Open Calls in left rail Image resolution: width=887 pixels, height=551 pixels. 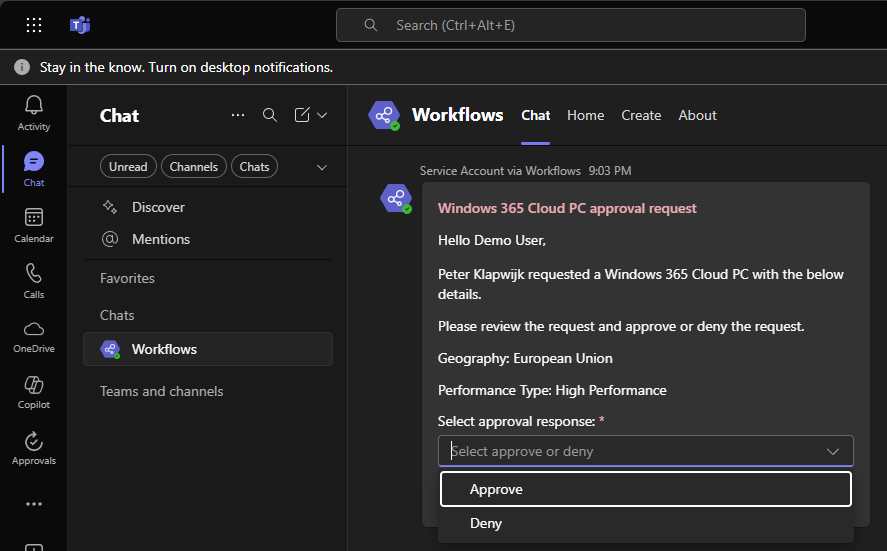point(34,281)
